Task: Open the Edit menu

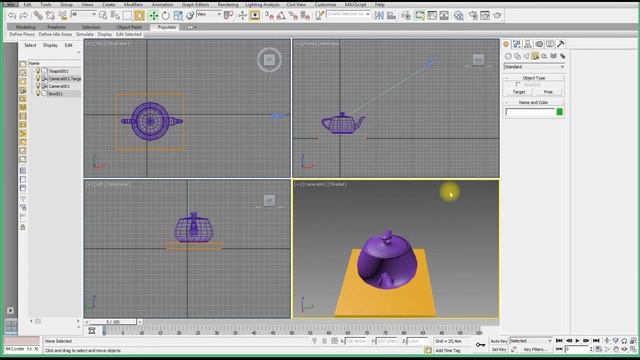Action: click(x=27, y=4)
